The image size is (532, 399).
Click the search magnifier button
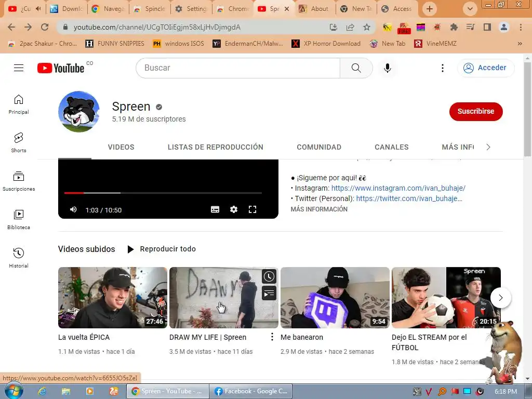(356, 68)
